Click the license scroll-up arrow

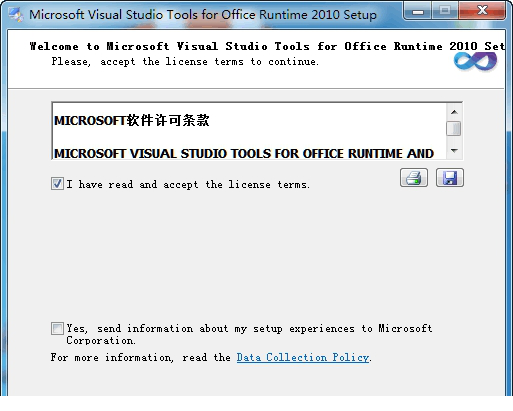click(454, 112)
